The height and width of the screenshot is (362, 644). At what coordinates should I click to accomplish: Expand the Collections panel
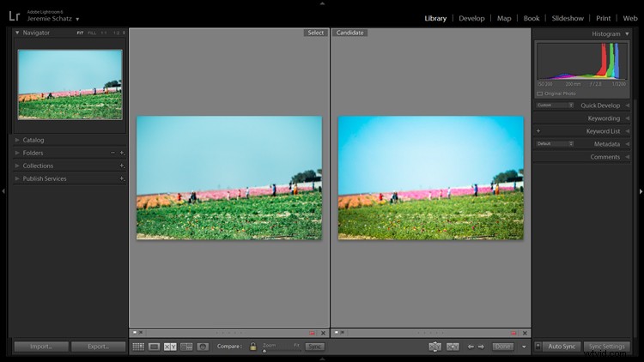click(17, 166)
